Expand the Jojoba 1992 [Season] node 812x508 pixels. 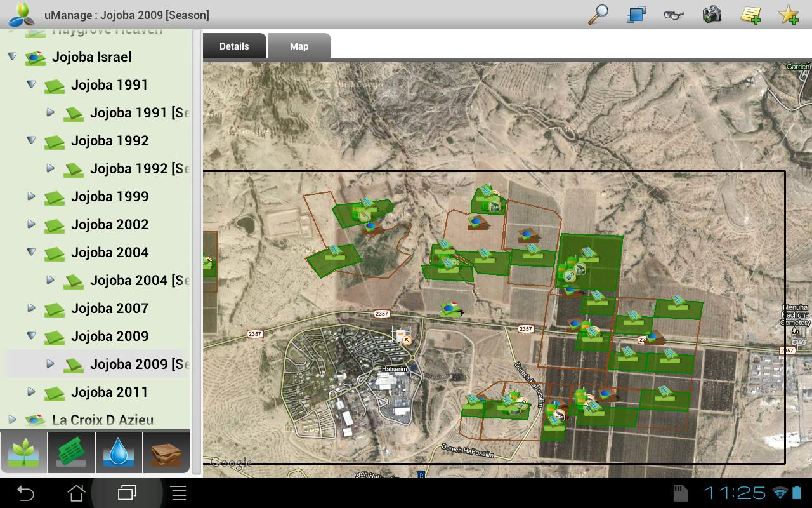(x=50, y=168)
